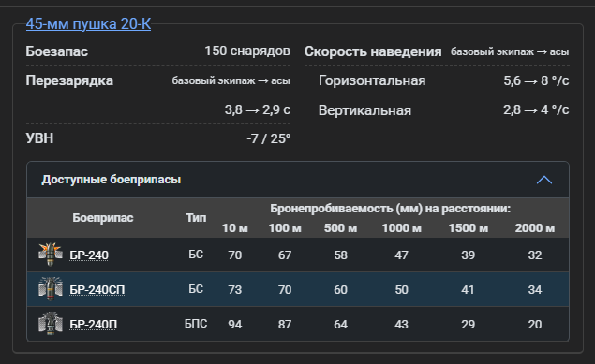Screen dimensions: 595x364
Task: Select БР-240 penetration 39 at 1500 м
Action: pos(469,255)
